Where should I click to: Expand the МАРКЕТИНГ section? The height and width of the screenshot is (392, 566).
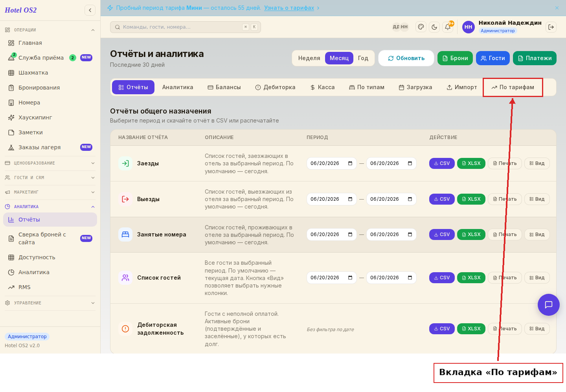click(x=50, y=192)
